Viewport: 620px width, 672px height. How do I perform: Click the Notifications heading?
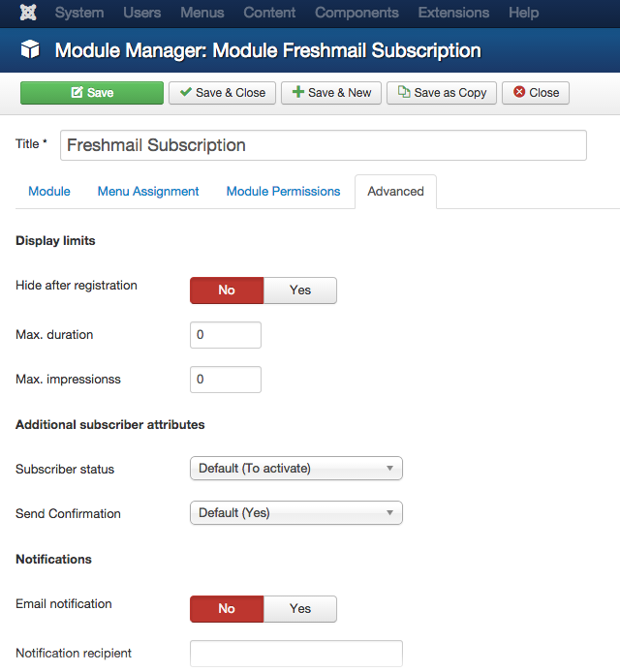tap(53, 560)
